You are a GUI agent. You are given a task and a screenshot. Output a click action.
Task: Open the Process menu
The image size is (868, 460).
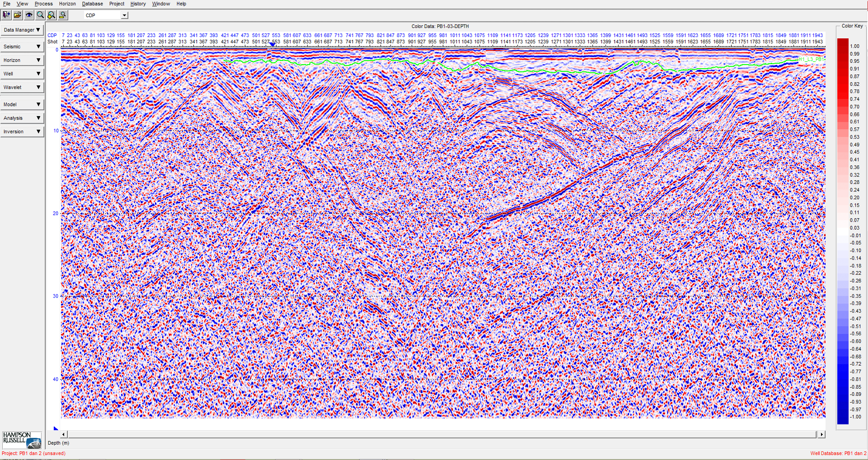tap(43, 4)
